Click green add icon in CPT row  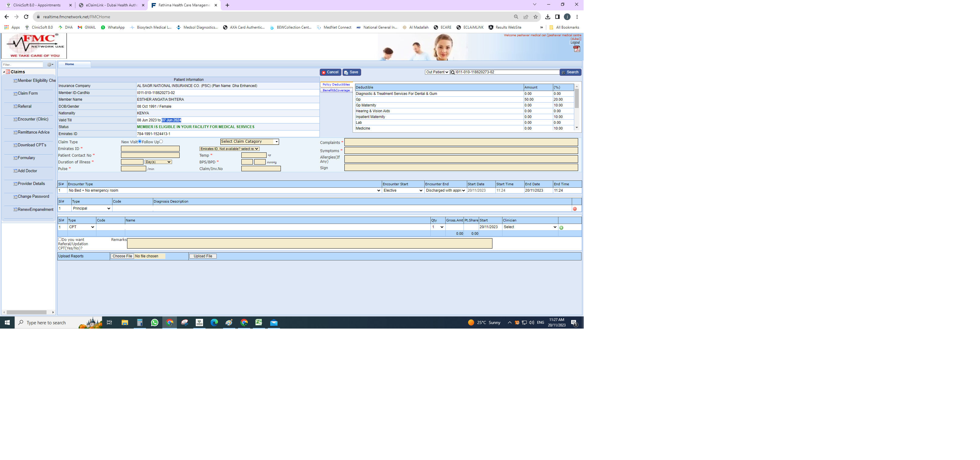pos(561,228)
